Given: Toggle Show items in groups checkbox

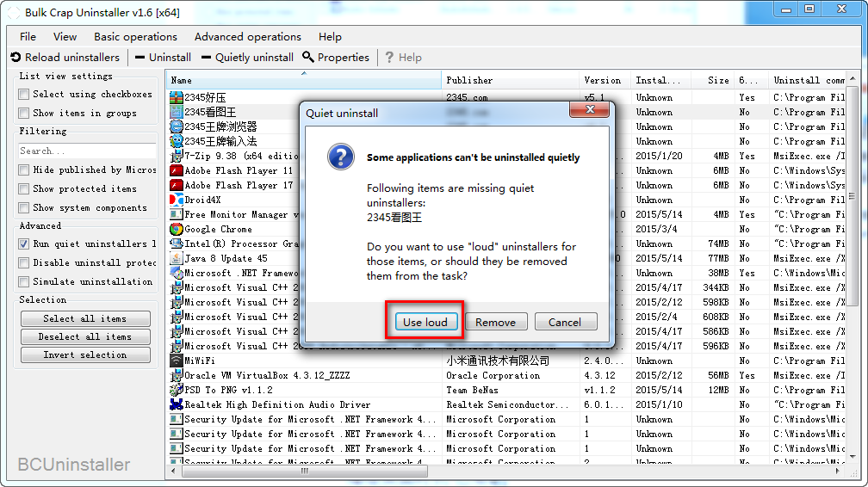Looking at the screenshot, I should 24,114.
